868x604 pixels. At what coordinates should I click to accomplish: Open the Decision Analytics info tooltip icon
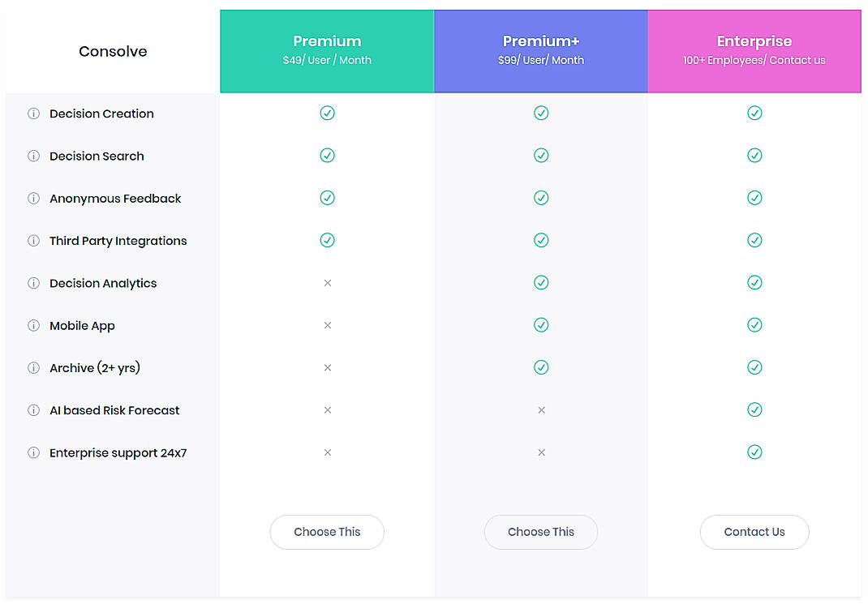(33, 283)
